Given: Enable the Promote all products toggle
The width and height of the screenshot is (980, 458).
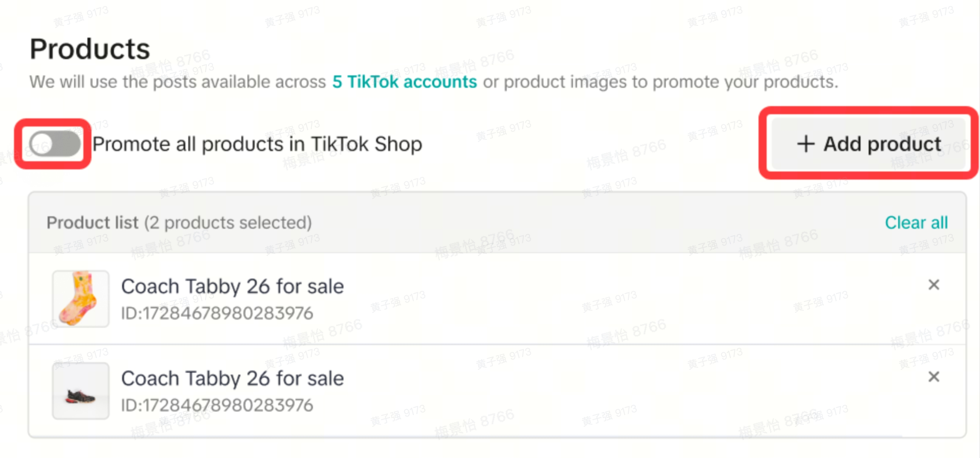Looking at the screenshot, I should (55, 144).
